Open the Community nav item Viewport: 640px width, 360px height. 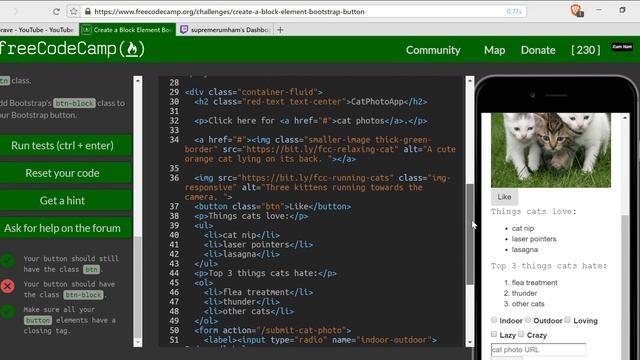click(x=433, y=50)
